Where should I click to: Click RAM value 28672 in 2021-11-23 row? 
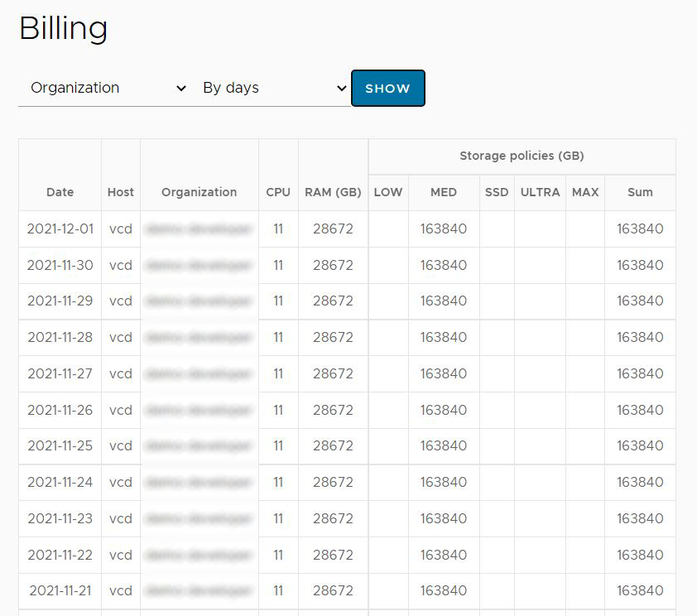tap(333, 518)
